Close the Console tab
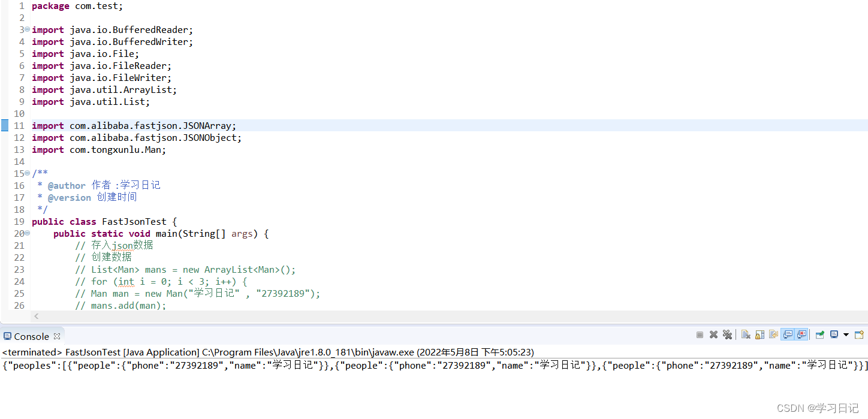This screenshot has height=419, width=868. point(57,336)
